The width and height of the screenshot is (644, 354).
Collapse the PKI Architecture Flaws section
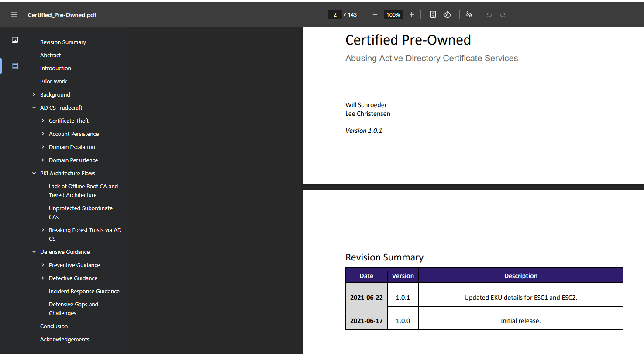(34, 173)
